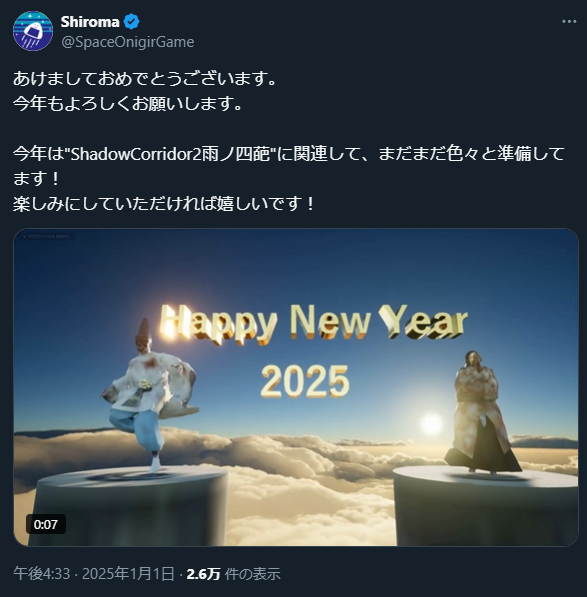Click the 件の表示 views label
587x597 pixels.
pos(253,574)
